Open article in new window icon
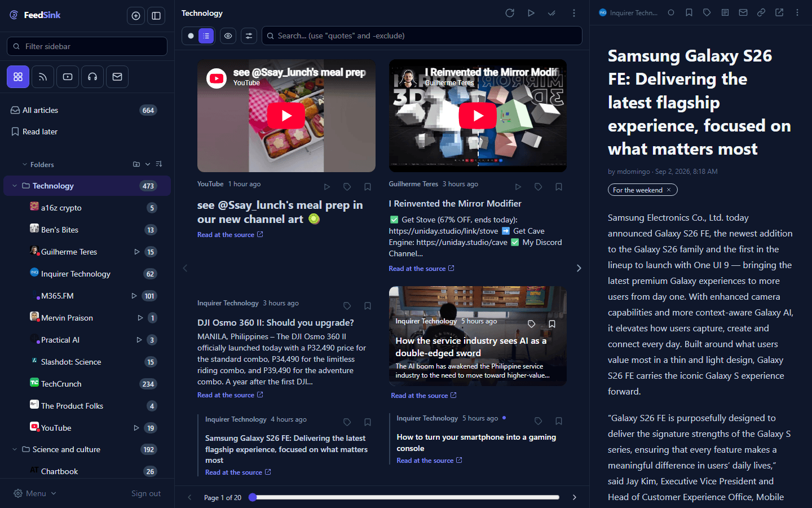The width and height of the screenshot is (812, 508). click(779, 12)
